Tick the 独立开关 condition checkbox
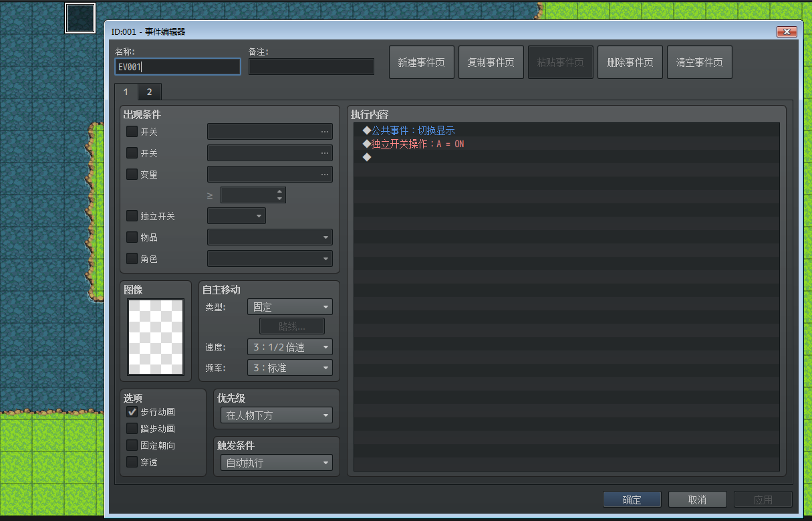 pyautogui.click(x=132, y=216)
